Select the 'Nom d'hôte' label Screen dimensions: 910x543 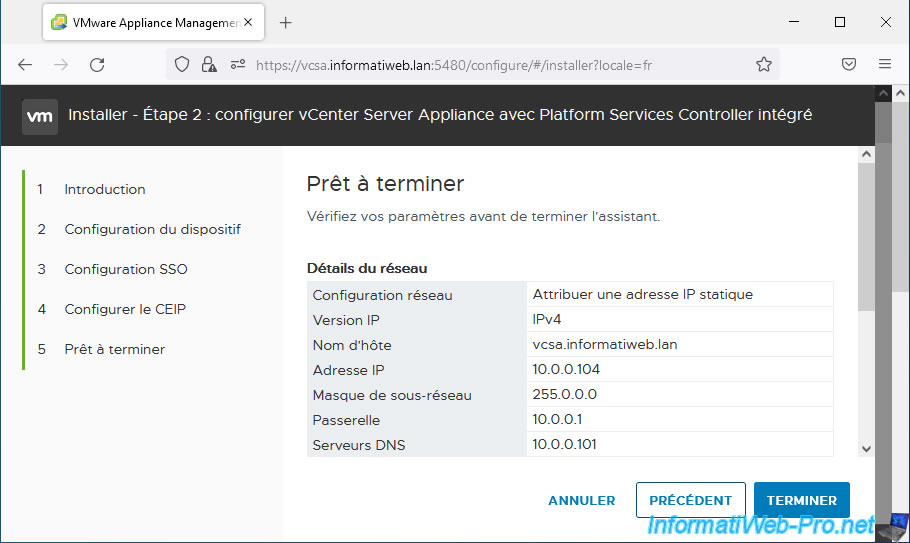coord(352,345)
